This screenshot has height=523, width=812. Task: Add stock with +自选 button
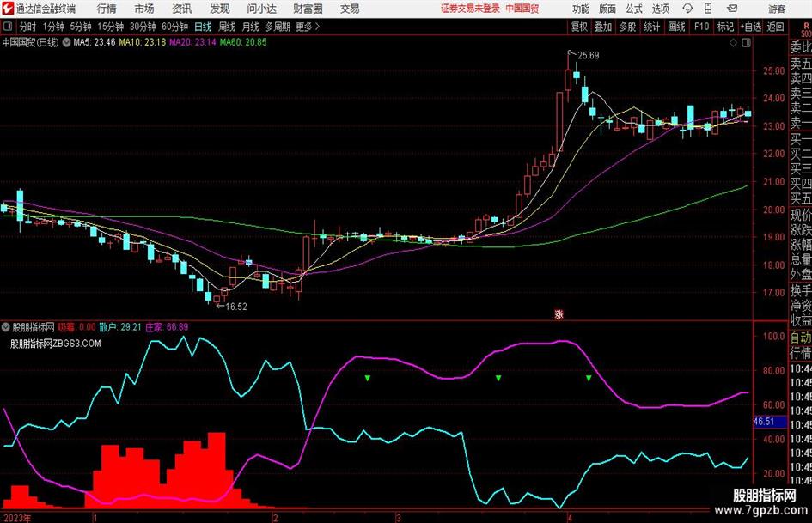tap(750, 27)
